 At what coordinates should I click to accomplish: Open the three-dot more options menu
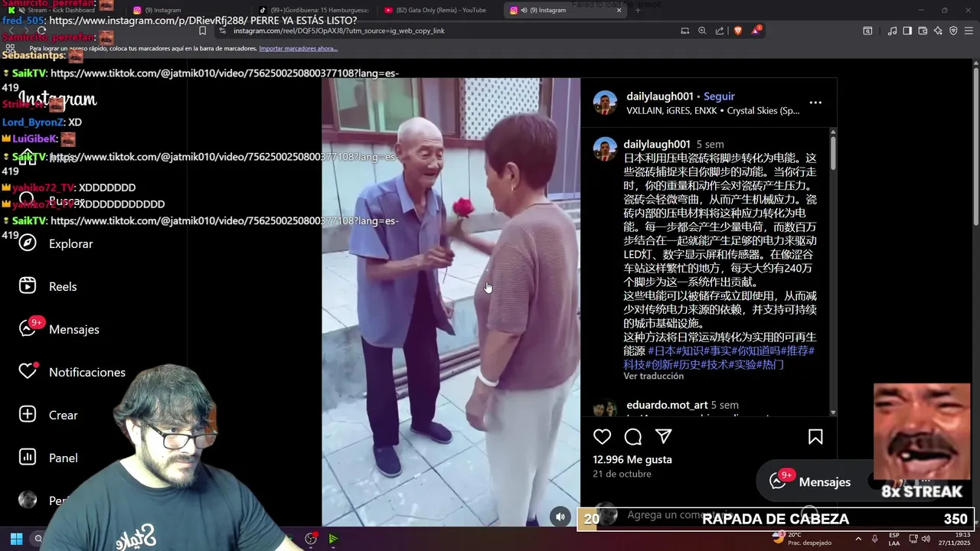(815, 103)
